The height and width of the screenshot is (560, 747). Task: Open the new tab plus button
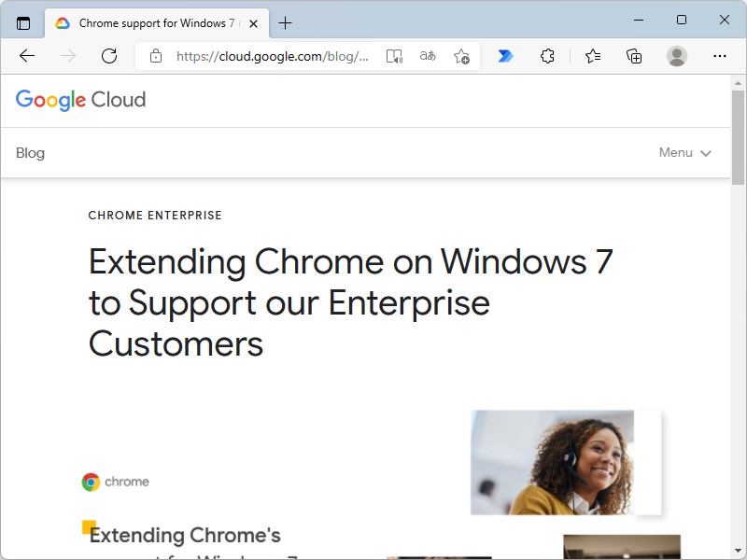[285, 22]
